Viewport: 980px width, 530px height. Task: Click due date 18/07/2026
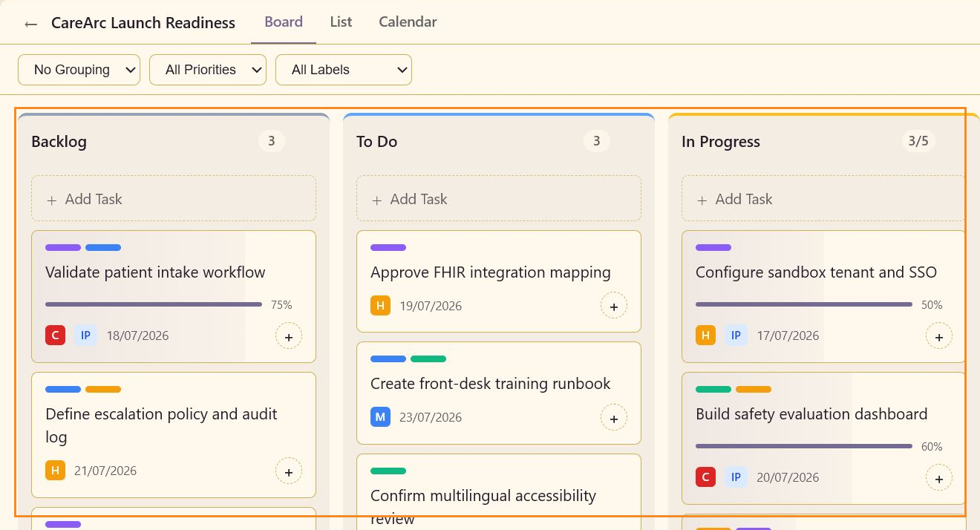(x=137, y=336)
